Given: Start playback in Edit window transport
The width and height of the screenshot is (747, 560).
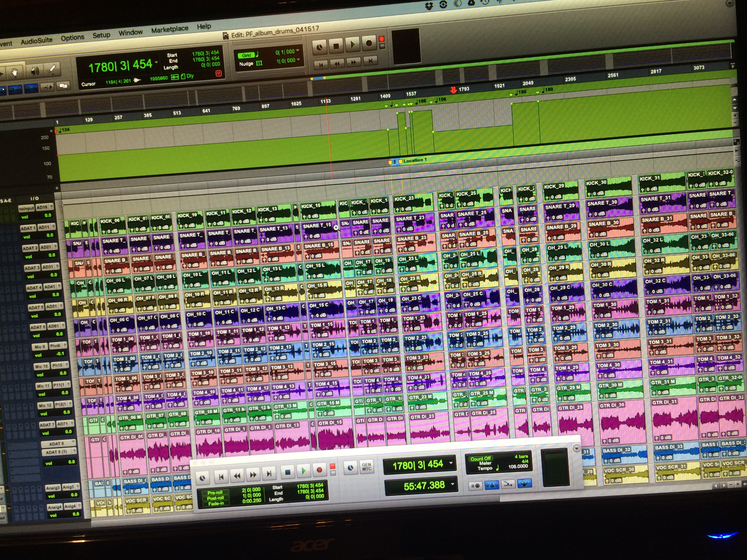Looking at the screenshot, I should point(353,44).
